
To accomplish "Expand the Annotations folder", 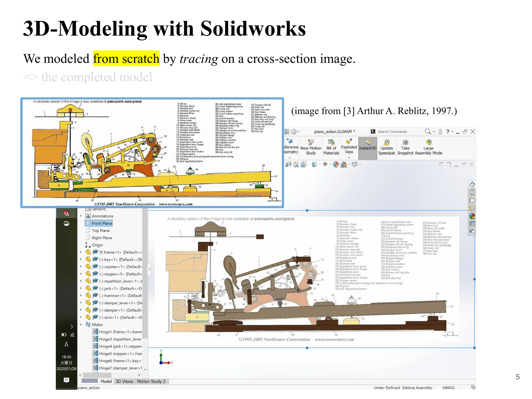I will click(x=81, y=216).
